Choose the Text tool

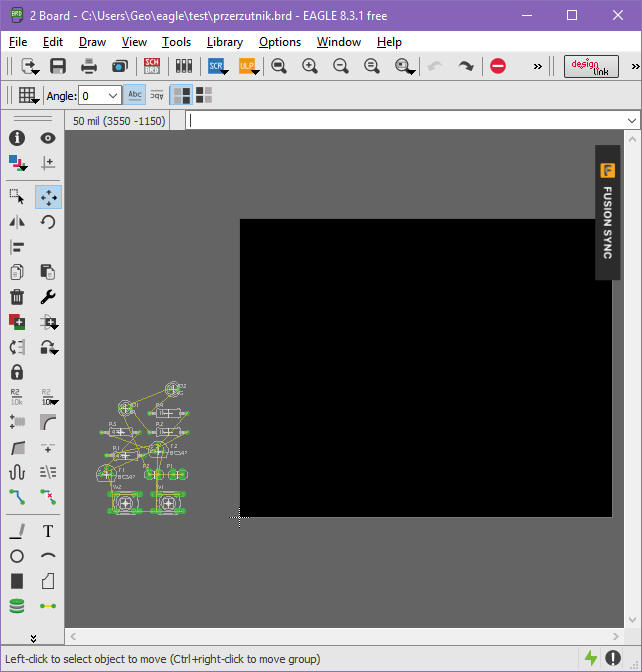click(47, 531)
